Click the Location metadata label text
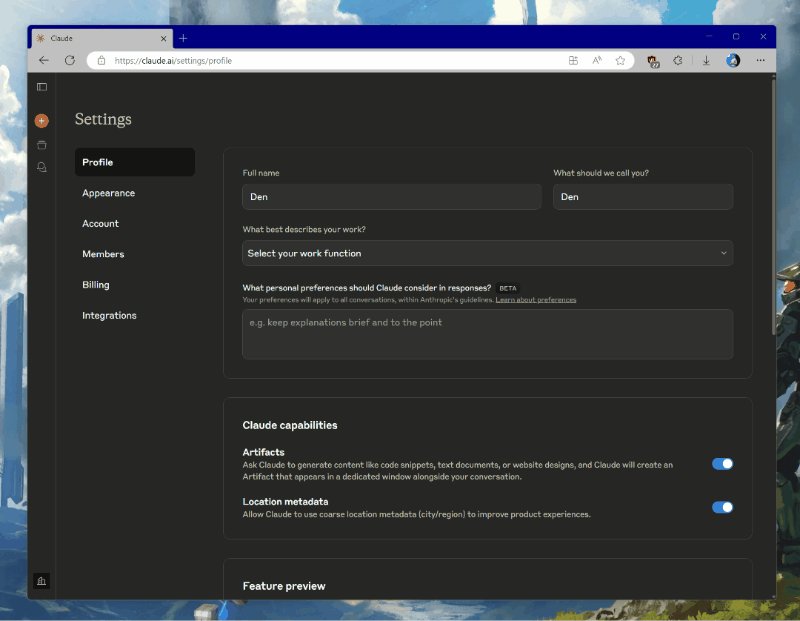 click(285, 502)
